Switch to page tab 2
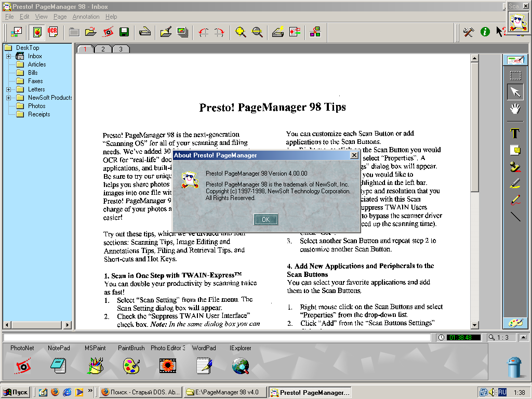Image resolution: width=532 pixels, height=399 pixels. click(x=103, y=49)
